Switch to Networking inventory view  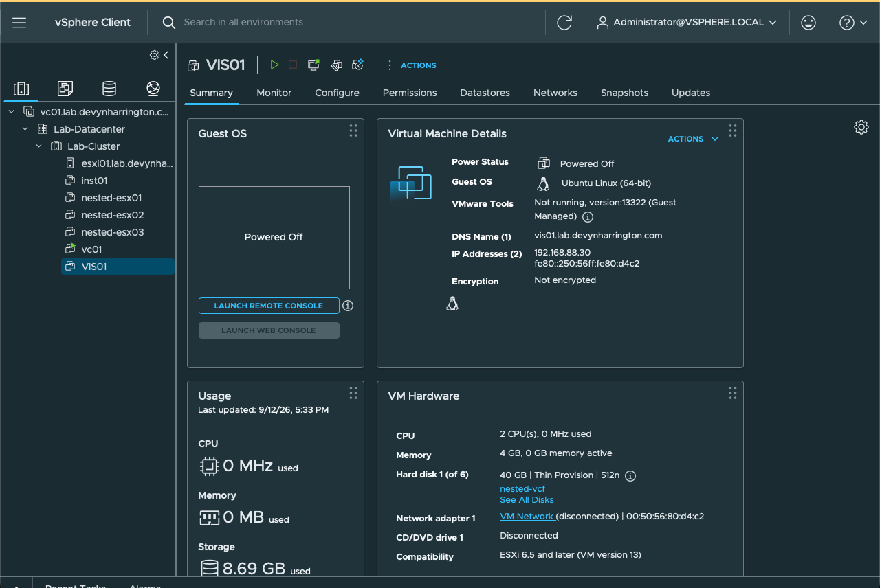coord(153,89)
